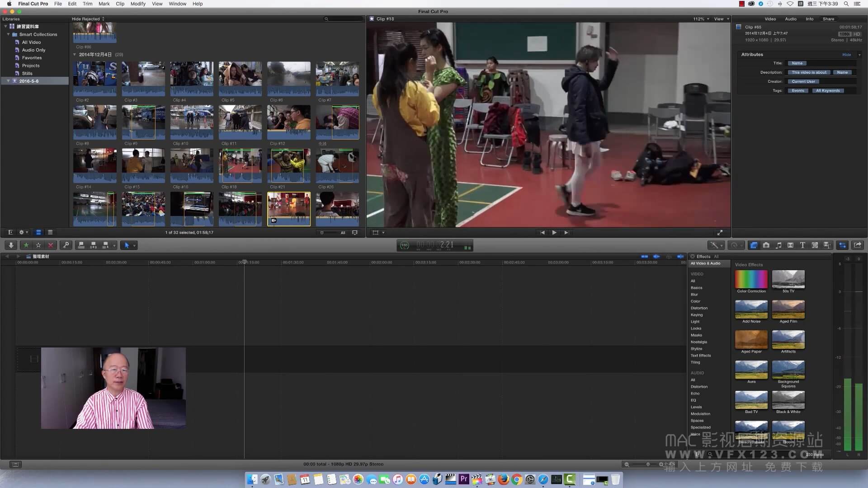868x488 pixels.
Task: Go to previous edit in viewer
Action: 542,232
